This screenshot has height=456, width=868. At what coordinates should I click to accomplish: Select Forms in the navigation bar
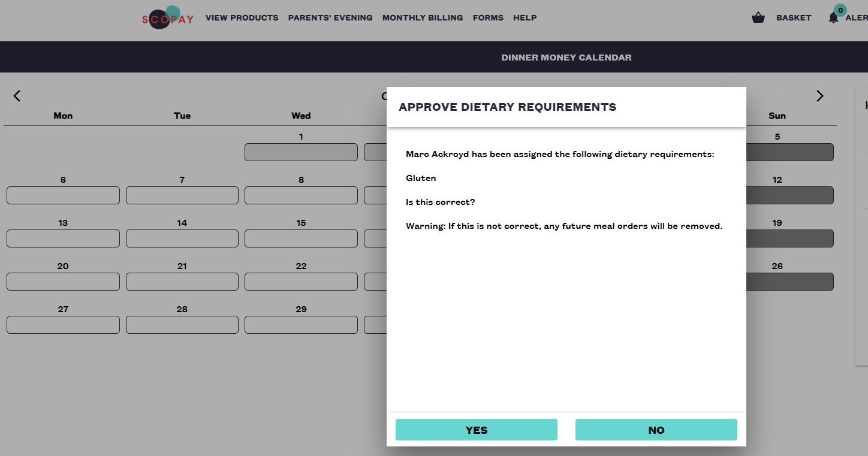pyautogui.click(x=488, y=18)
